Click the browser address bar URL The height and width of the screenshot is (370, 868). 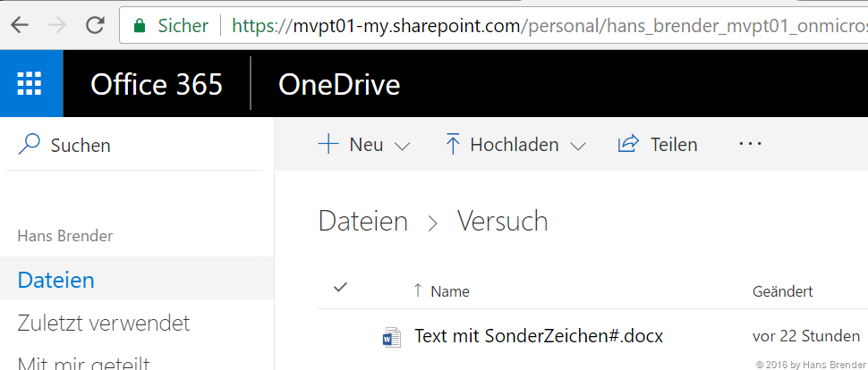tap(537, 25)
